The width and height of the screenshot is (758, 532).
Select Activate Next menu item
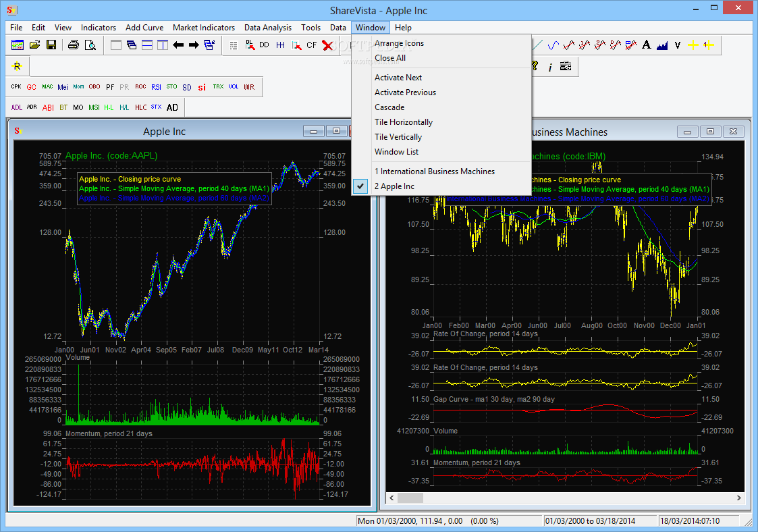441,78
